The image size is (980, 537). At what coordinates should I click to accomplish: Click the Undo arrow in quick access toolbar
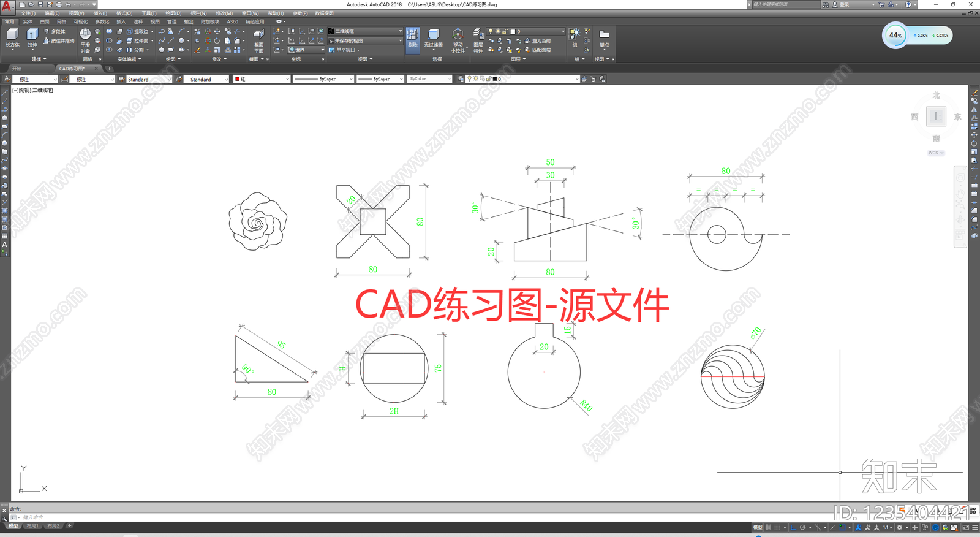coord(68,4)
